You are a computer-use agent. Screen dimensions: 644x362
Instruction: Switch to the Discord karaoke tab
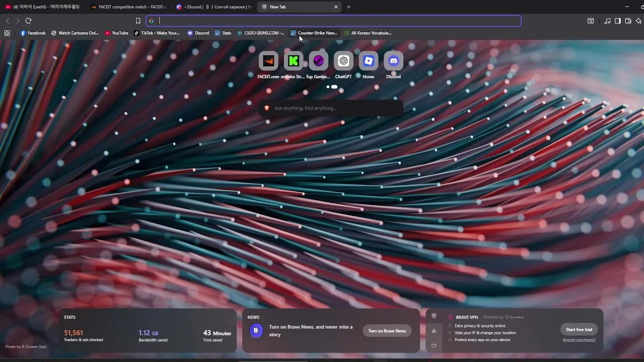point(214,7)
